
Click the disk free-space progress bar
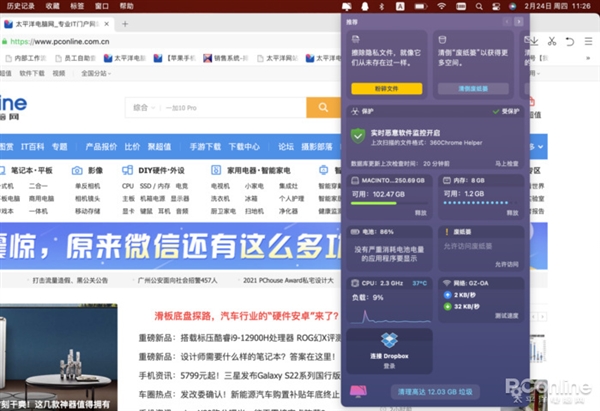point(389,203)
